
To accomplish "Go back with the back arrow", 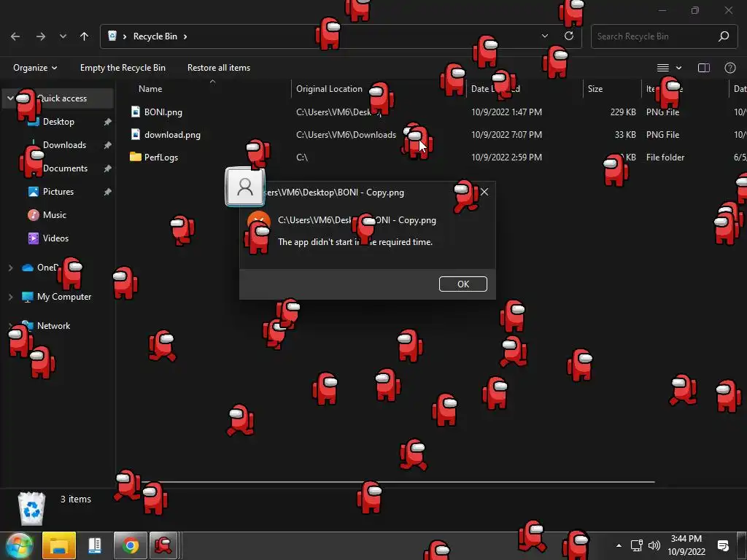I will tap(15, 36).
